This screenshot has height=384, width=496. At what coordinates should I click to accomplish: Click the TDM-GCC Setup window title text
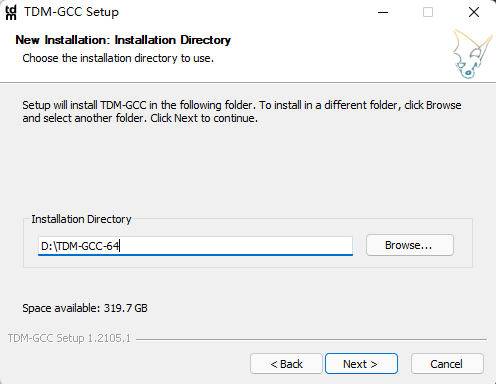point(71,12)
